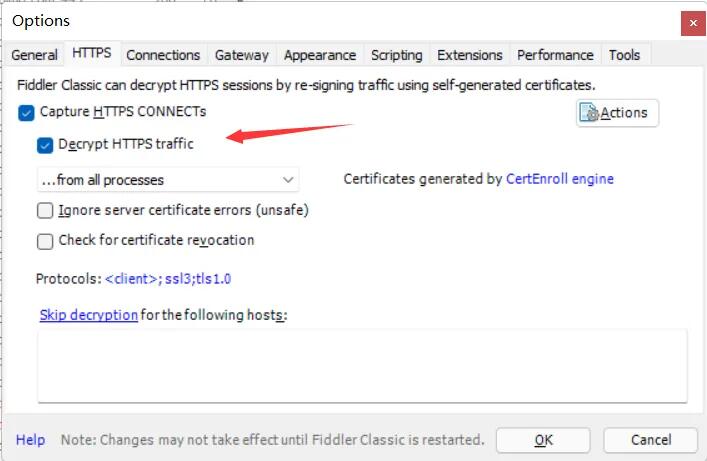Show the Performance tab

(555, 55)
